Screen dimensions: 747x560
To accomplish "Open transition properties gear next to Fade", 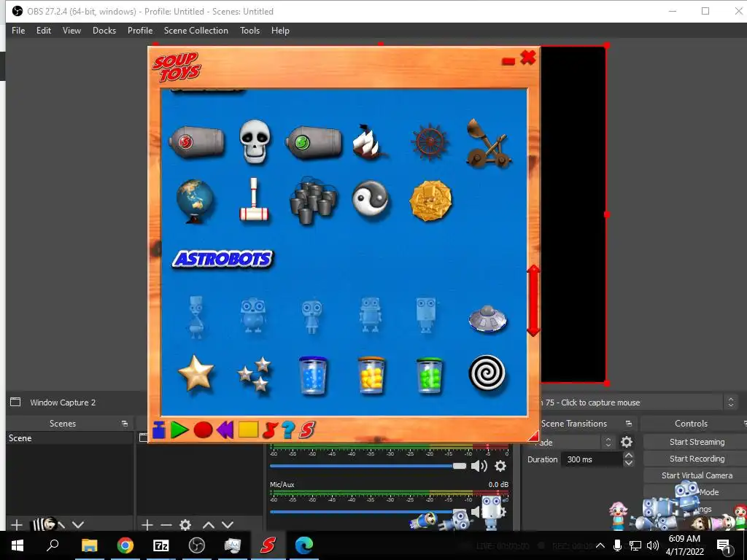I will [x=627, y=442].
